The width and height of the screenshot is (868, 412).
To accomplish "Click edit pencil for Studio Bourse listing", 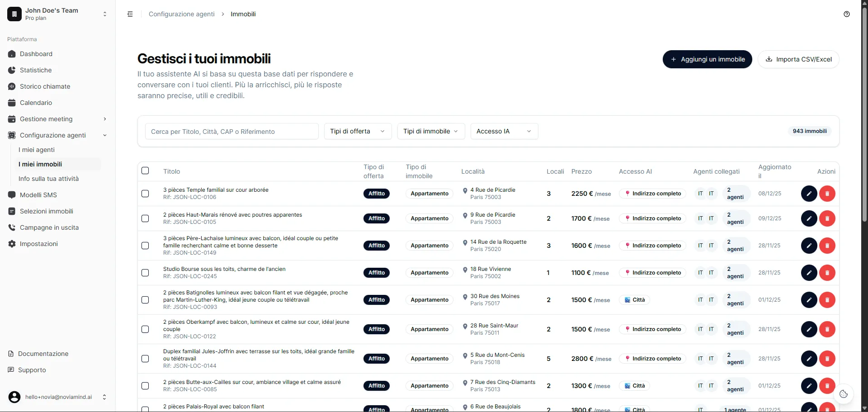I will [809, 273].
